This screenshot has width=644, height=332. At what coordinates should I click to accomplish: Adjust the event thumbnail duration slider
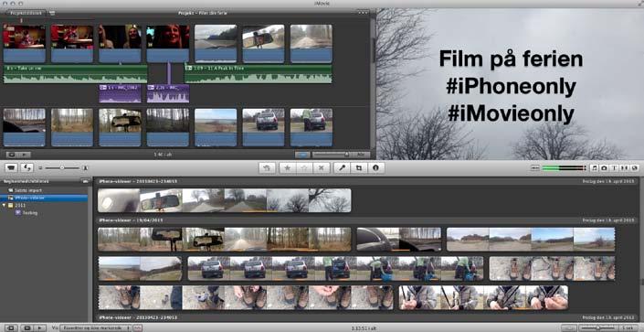pos(599,328)
